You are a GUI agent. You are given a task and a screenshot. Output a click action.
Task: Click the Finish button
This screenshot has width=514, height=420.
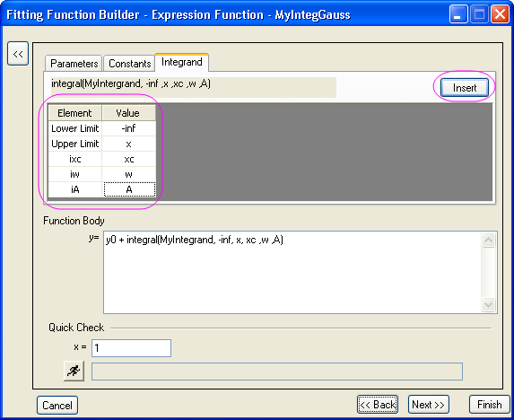490,405
